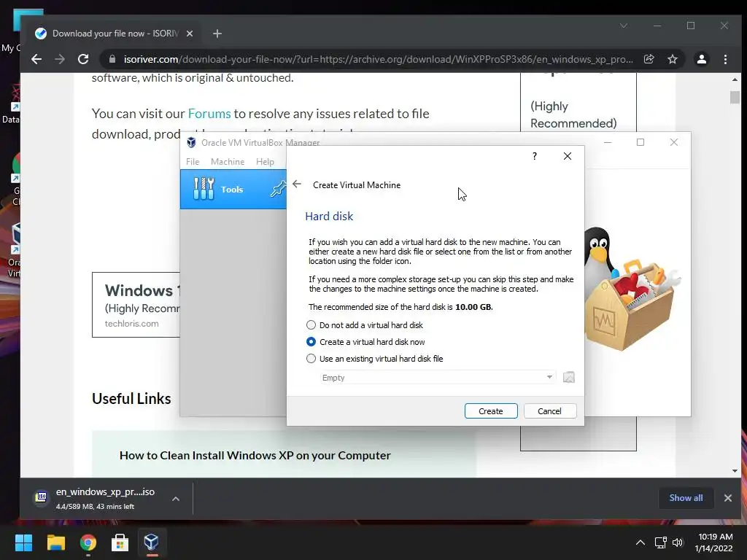This screenshot has height=560, width=747.
Task: Click the techloris.com ad link
Action: tap(131, 323)
